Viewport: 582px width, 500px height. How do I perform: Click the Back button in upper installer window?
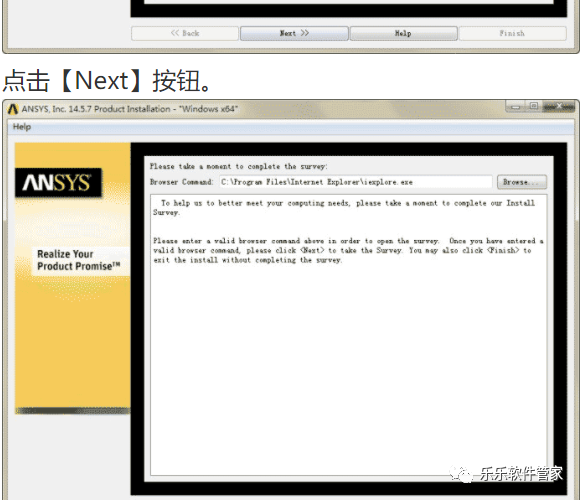tap(185, 33)
